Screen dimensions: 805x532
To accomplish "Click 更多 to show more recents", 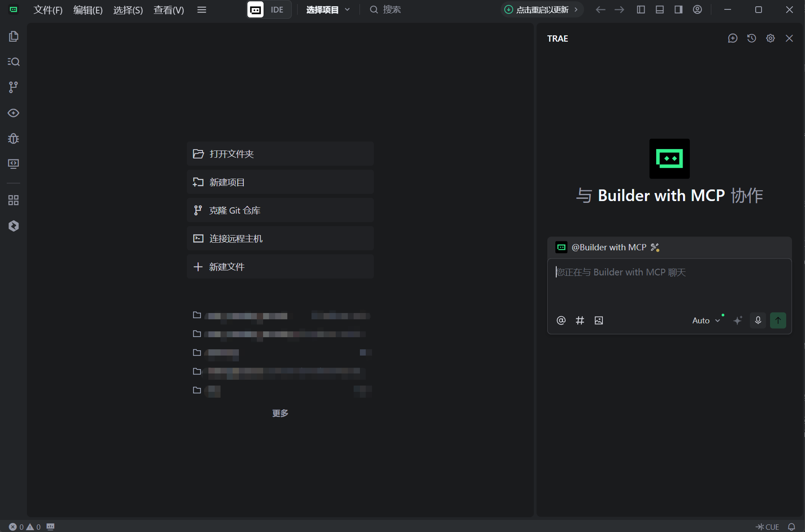I will click(x=280, y=413).
